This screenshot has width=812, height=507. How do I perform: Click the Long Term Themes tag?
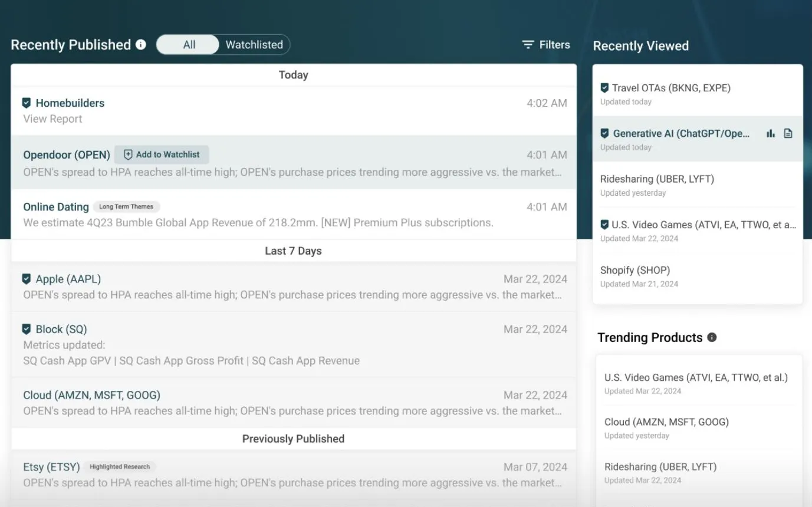[x=126, y=207]
